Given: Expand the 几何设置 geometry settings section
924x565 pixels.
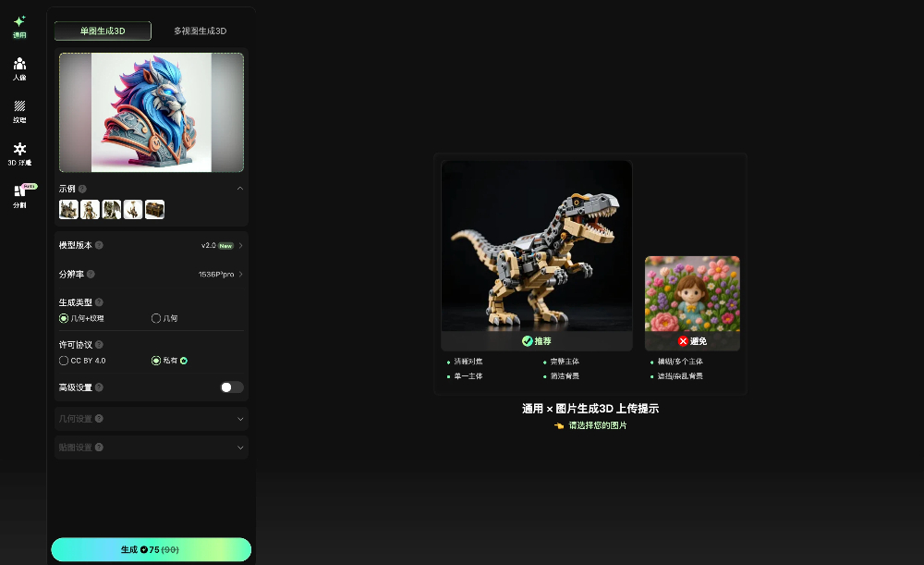Looking at the screenshot, I should click(x=151, y=419).
